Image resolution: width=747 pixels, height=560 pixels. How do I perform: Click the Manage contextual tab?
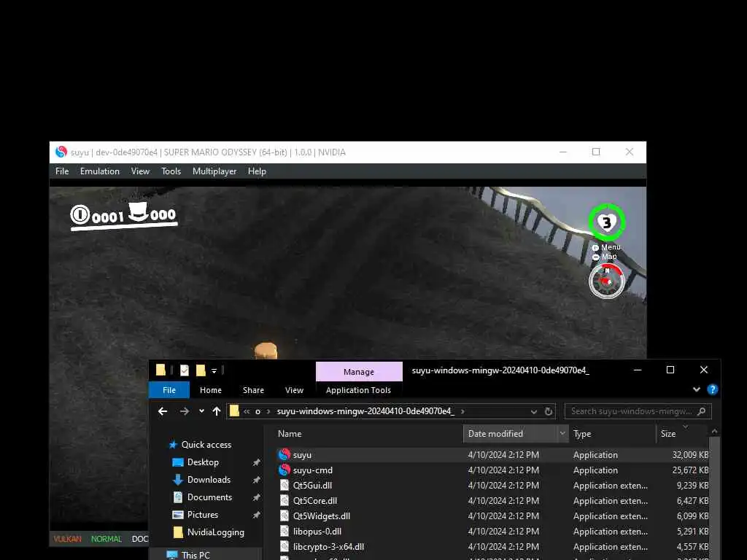click(359, 371)
